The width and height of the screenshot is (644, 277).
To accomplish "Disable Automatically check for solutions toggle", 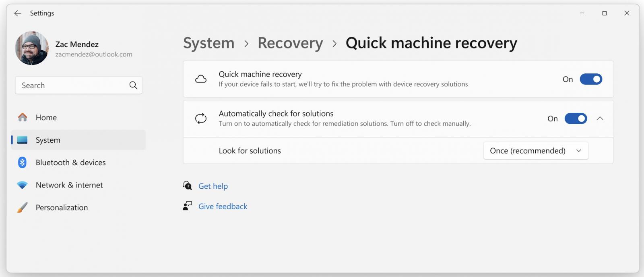I will point(576,119).
